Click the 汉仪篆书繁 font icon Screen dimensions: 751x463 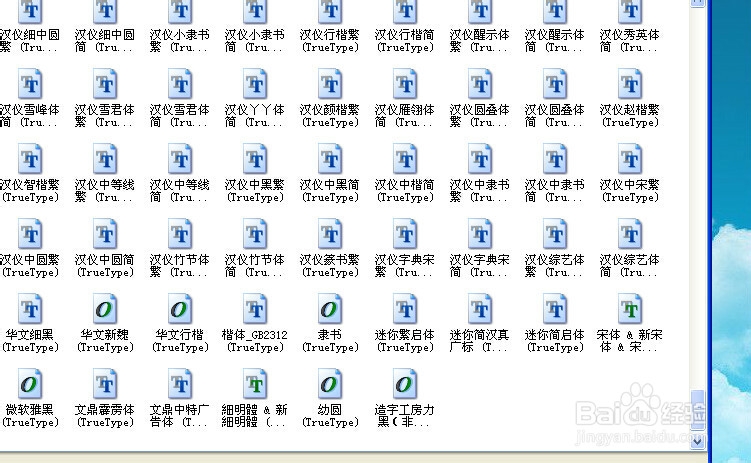click(330, 234)
